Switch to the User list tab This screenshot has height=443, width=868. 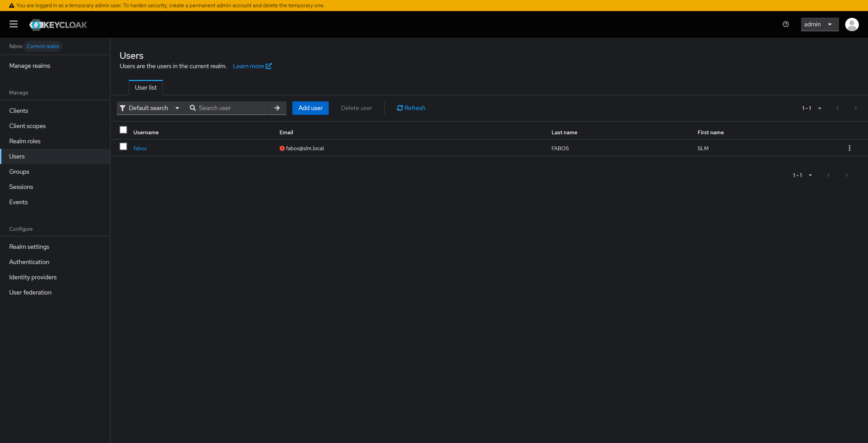(145, 87)
